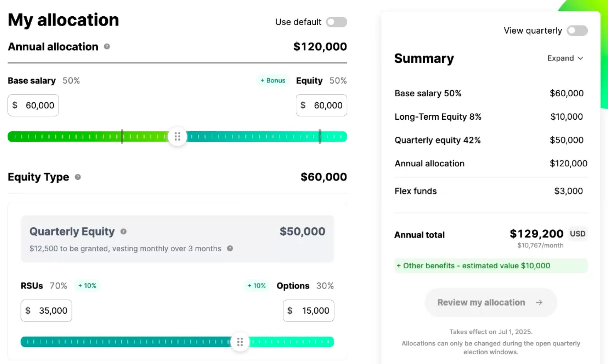Click the $10,767/month text

click(540, 245)
